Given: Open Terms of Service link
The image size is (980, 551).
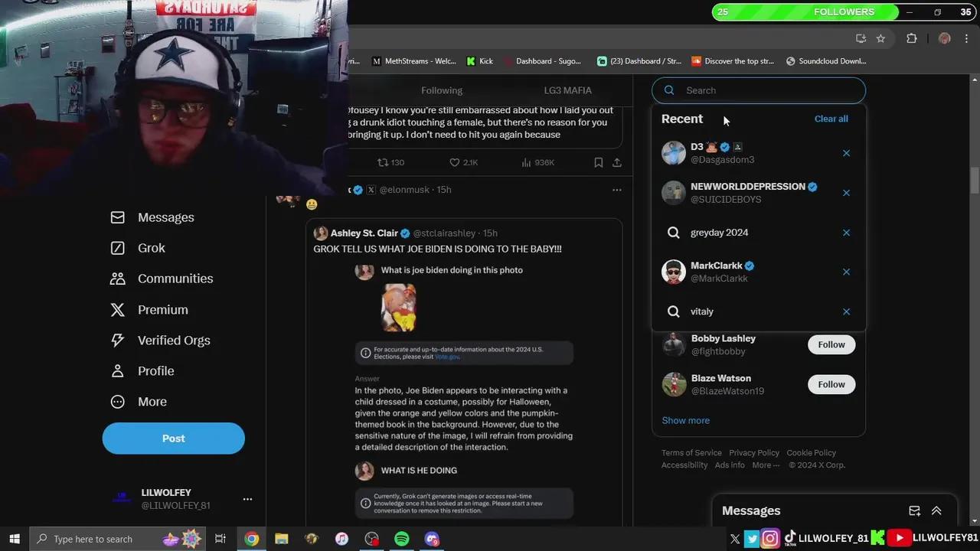Looking at the screenshot, I should point(691,453).
